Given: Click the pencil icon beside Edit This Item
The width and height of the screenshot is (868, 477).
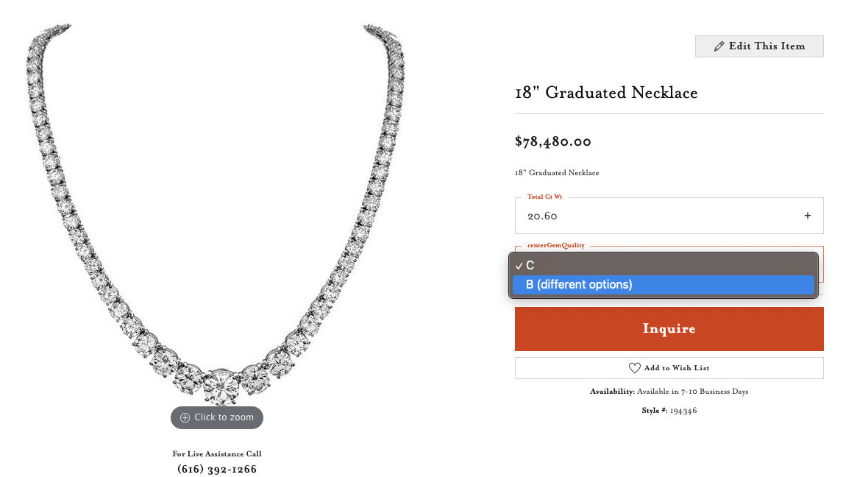Looking at the screenshot, I should click(x=719, y=46).
